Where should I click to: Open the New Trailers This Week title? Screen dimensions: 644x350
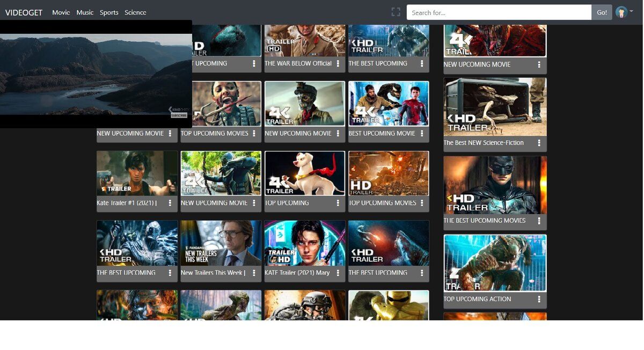coord(213,273)
